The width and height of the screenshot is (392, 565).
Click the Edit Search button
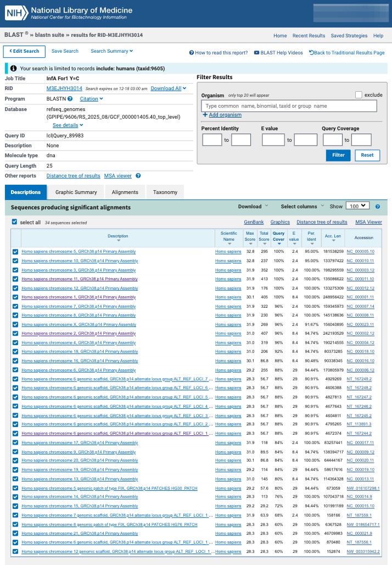coord(24,51)
